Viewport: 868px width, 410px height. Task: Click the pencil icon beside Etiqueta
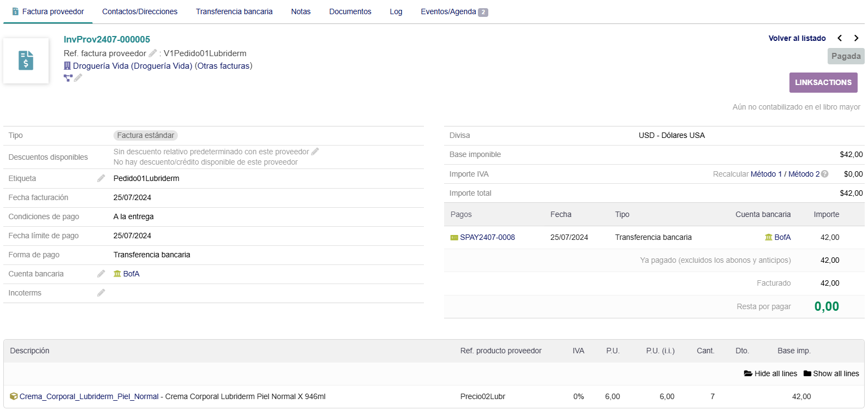[101, 178]
